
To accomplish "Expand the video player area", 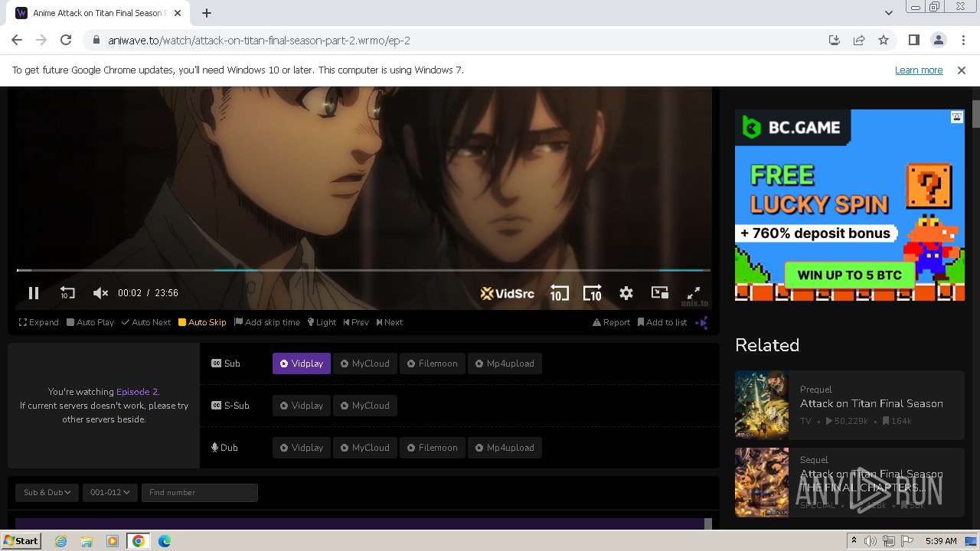I will (39, 322).
